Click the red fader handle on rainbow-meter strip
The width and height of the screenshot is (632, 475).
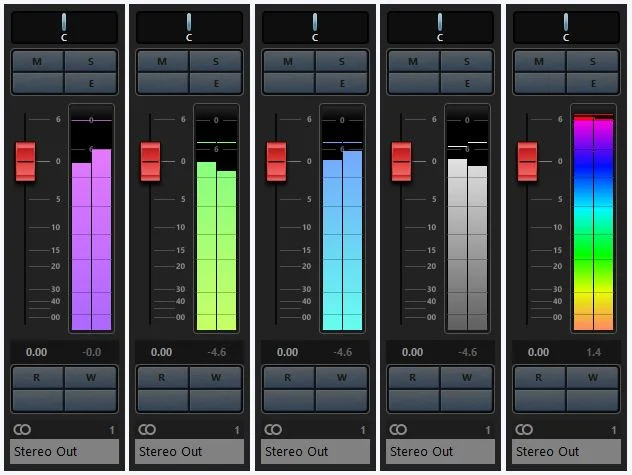pyautogui.click(x=527, y=161)
